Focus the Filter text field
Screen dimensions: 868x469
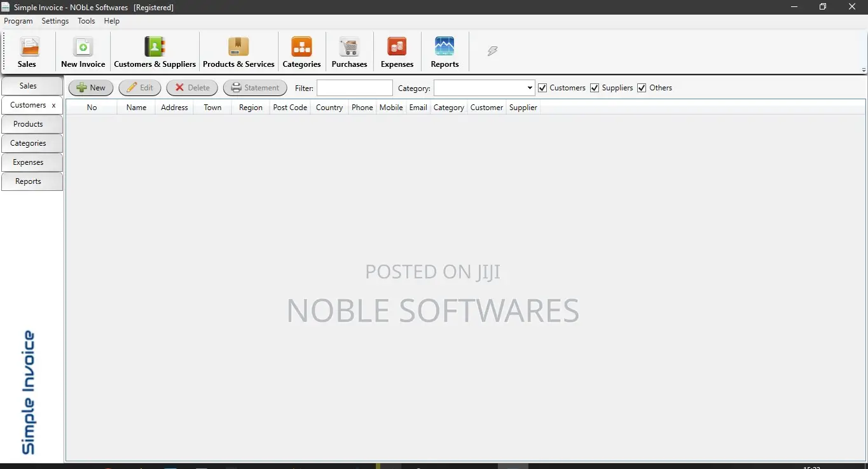click(x=355, y=88)
